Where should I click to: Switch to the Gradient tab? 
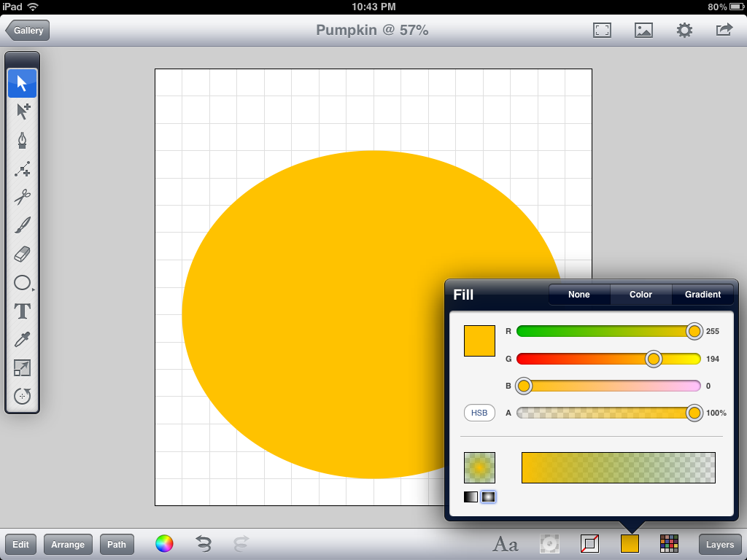coord(702,295)
